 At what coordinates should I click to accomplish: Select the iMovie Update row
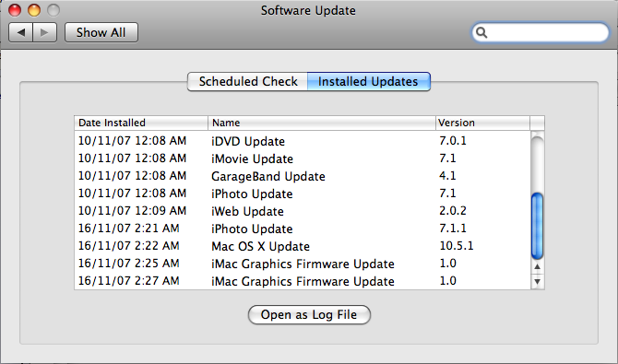point(303,159)
